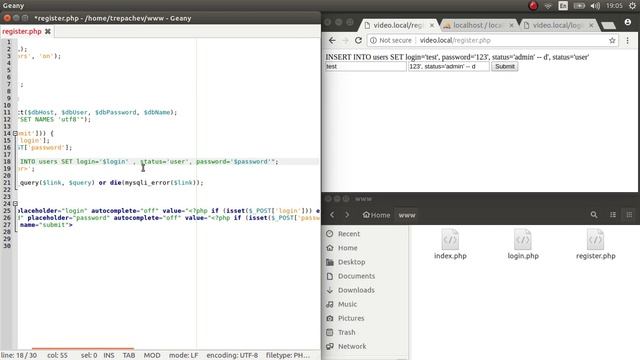The height and width of the screenshot is (360, 640).
Task: Go back in the file manager
Action: (x=332, y=215)
